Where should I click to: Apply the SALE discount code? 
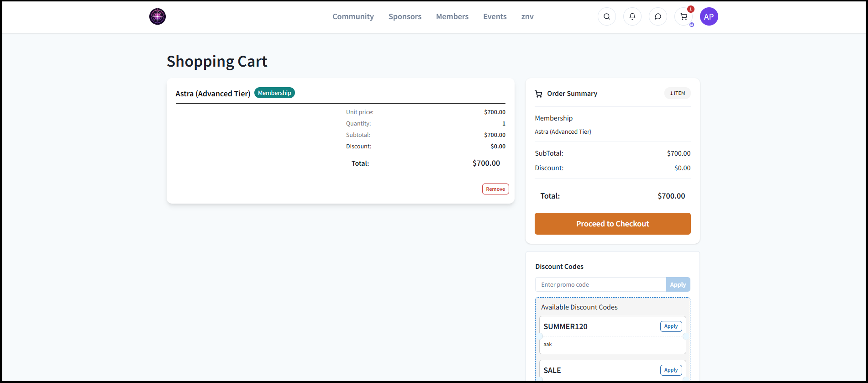(x=670, y=370)
